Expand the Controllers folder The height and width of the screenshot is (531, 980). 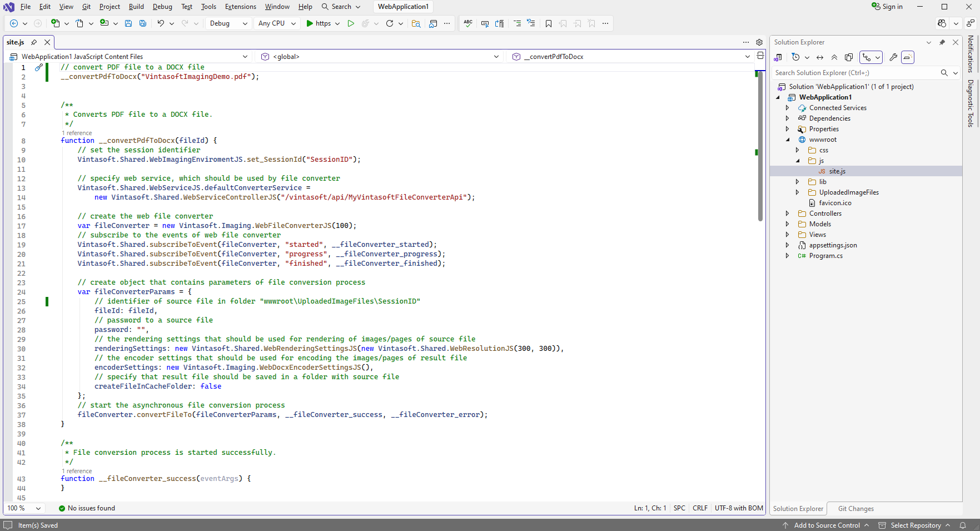[787, 213]
